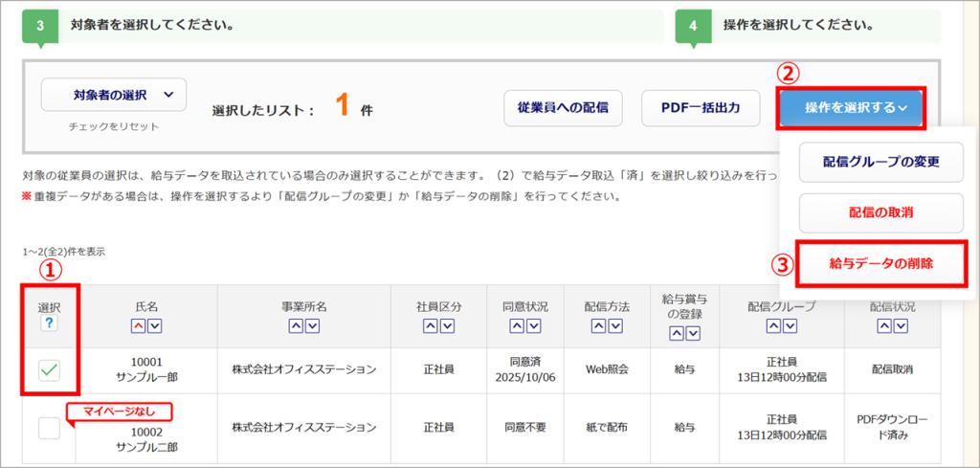Sort 氏名 column ascending

(x=138, y=327)
